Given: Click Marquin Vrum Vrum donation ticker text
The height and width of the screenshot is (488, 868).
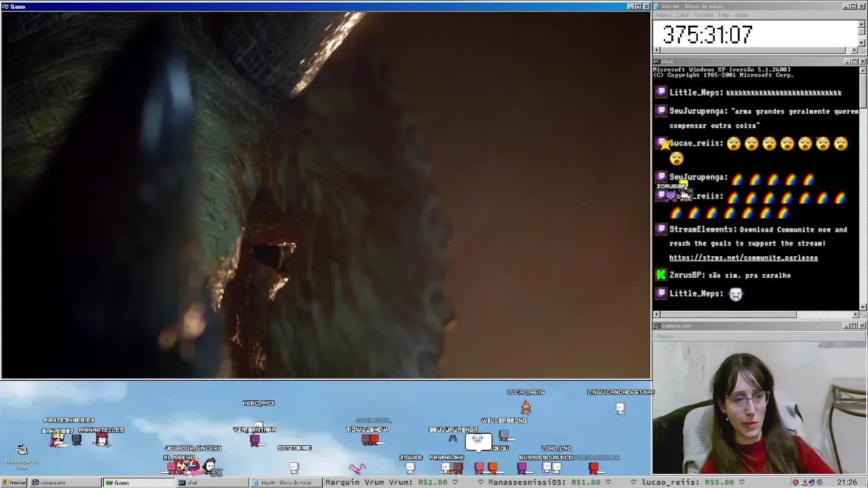Looking at the screenshot, I should click(x=388, y=483).
